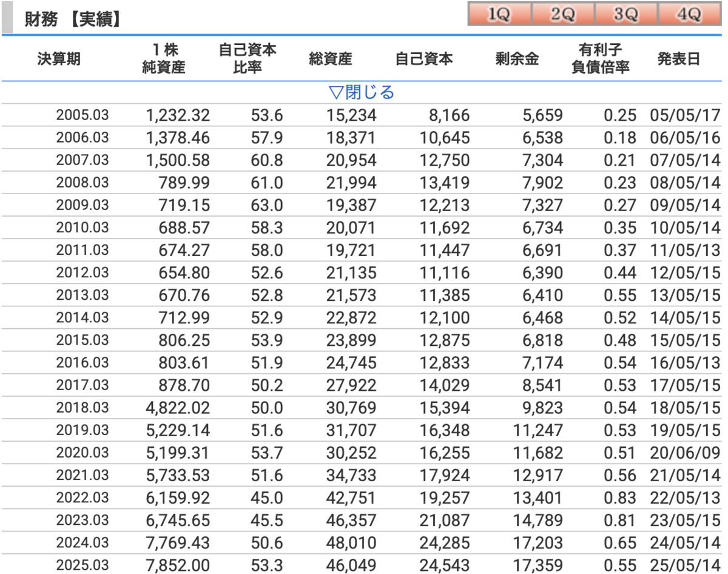
Task: Select the 2005.03 period row label
Action: tap(83, 115)
